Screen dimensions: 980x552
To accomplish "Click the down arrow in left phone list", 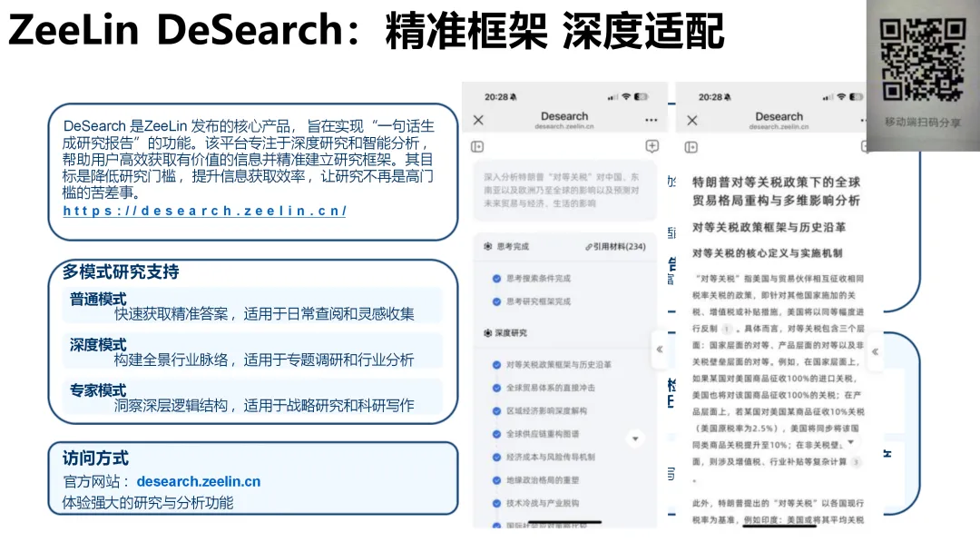I will point(635,439).
